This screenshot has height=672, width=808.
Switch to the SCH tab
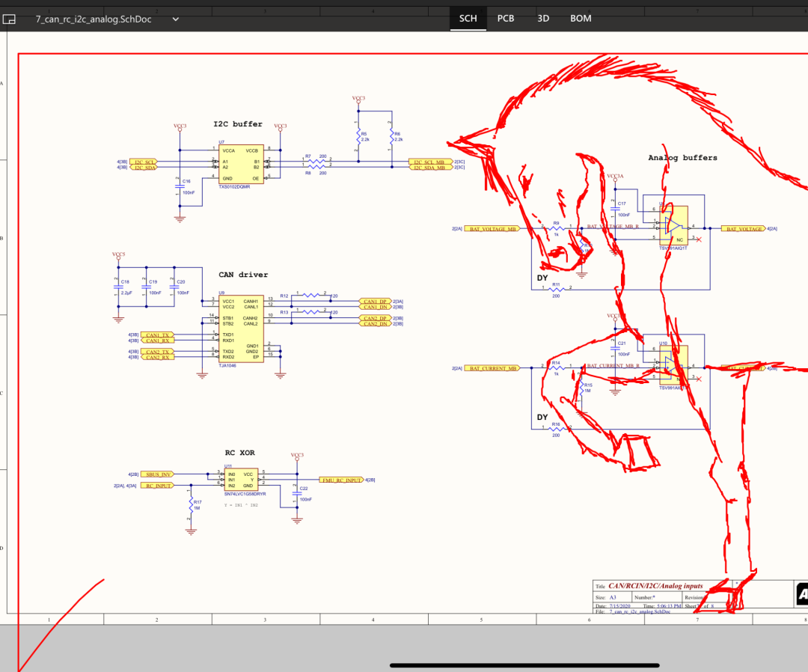pos(468,19)
